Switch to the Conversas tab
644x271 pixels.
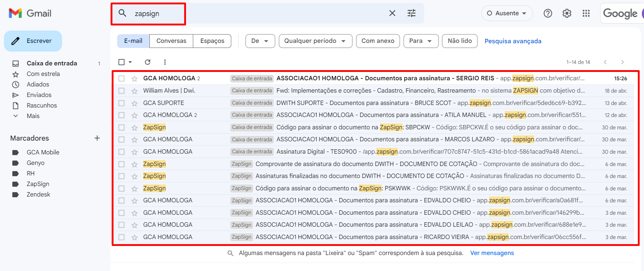(171, 41)
